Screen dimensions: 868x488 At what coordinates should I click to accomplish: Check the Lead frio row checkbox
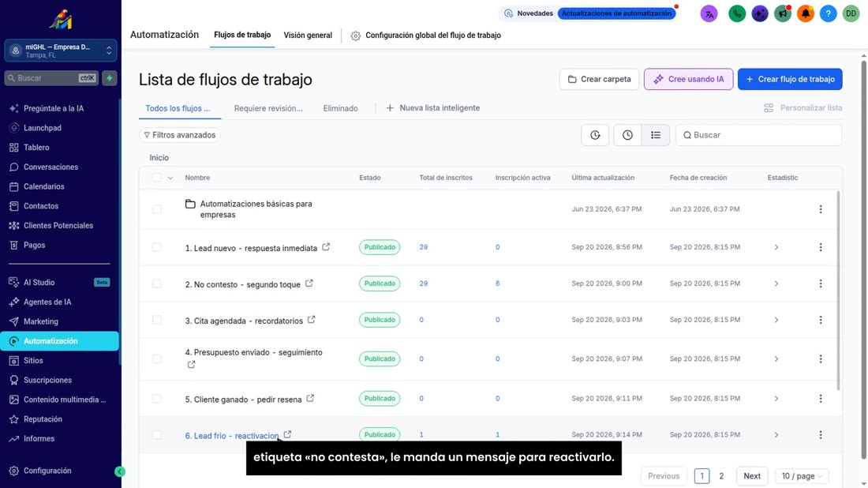(x=157, y=435)
